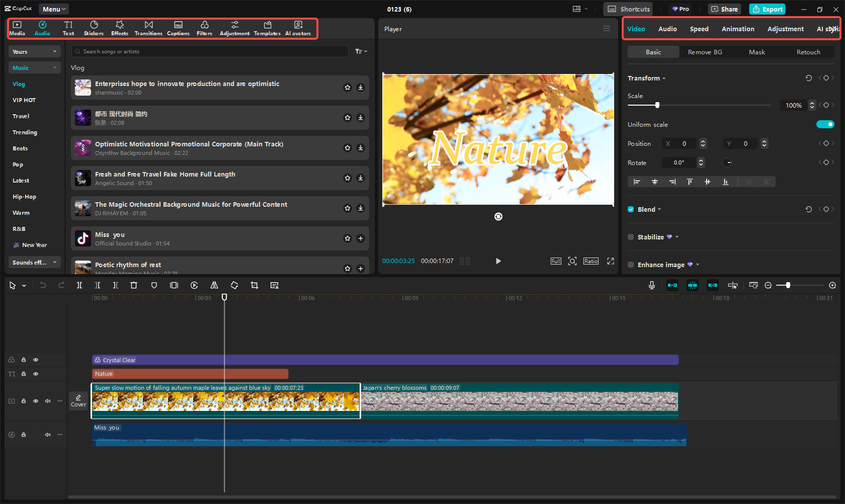Favorite the Miss you track

347,238
